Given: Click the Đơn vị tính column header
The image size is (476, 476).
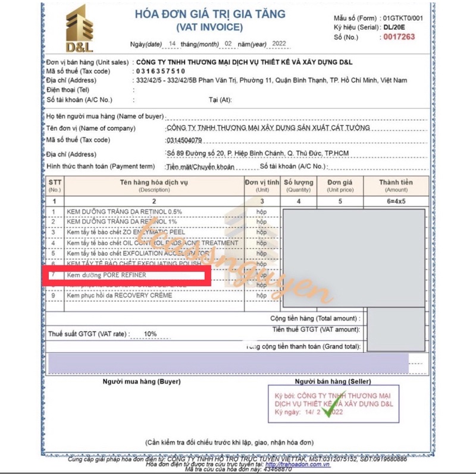Looking at the screenshot, I should pyautogui.click(x=262, y=186).
